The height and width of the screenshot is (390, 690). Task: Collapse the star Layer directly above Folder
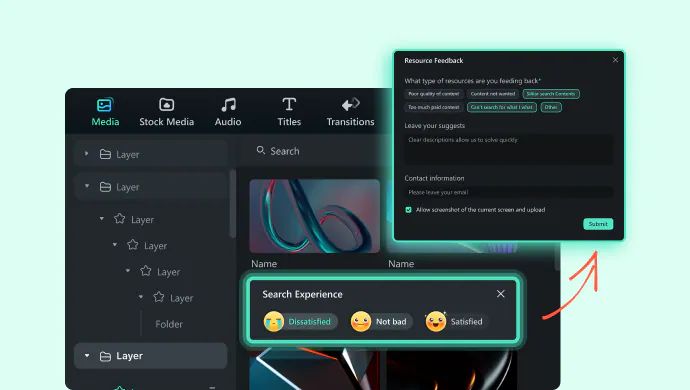141,297
